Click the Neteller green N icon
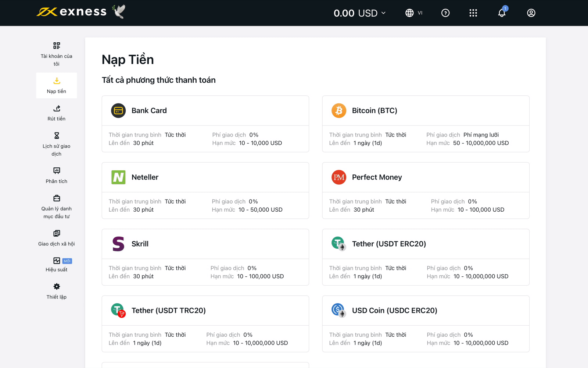The width and height of the screenshot is (588, 368). tap(118, 177)
